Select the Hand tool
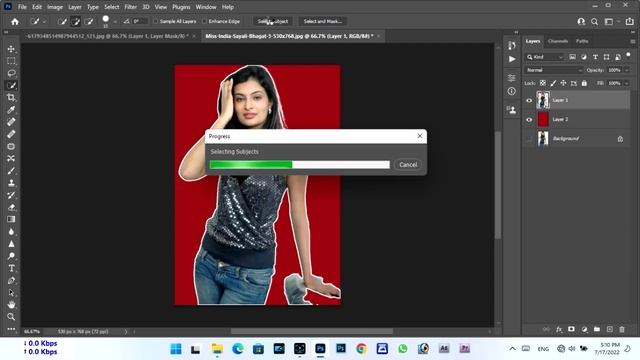This screenshot has width=640, height=360. pos(11,304)
